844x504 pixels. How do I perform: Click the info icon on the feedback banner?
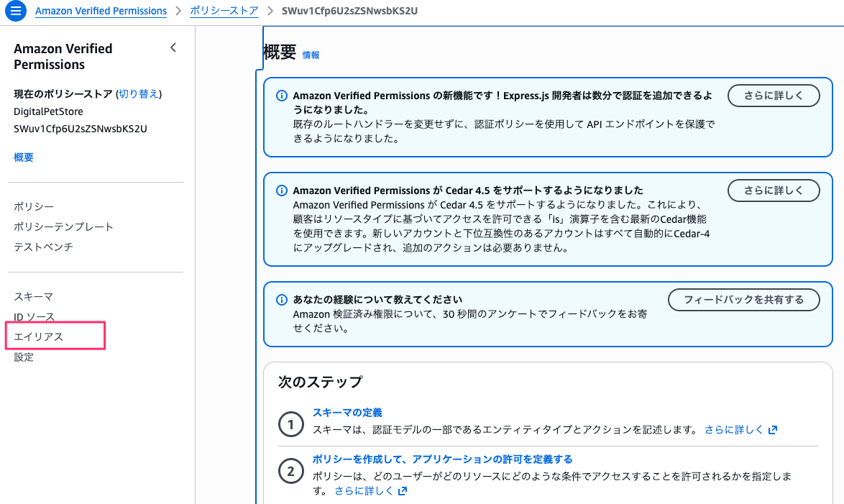pos(280,300)
